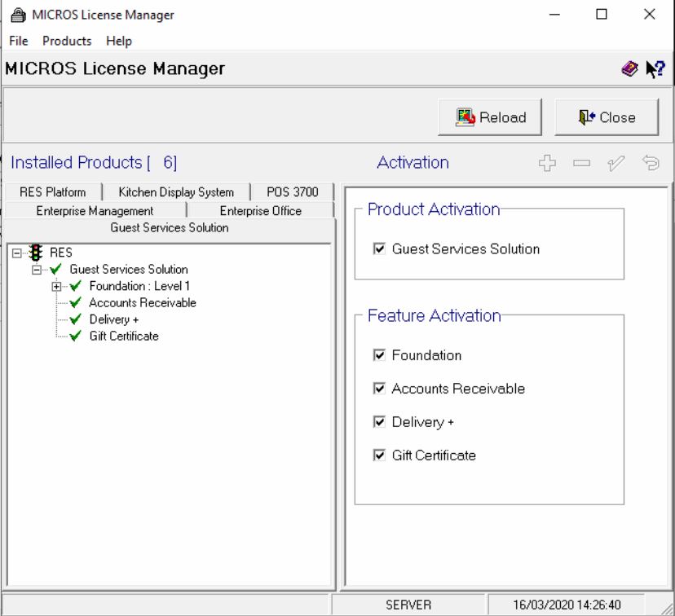Screen dimensions: 675x616
Task: Select Accounts Receivable in the tree
Action: click(x=143, y=303)
